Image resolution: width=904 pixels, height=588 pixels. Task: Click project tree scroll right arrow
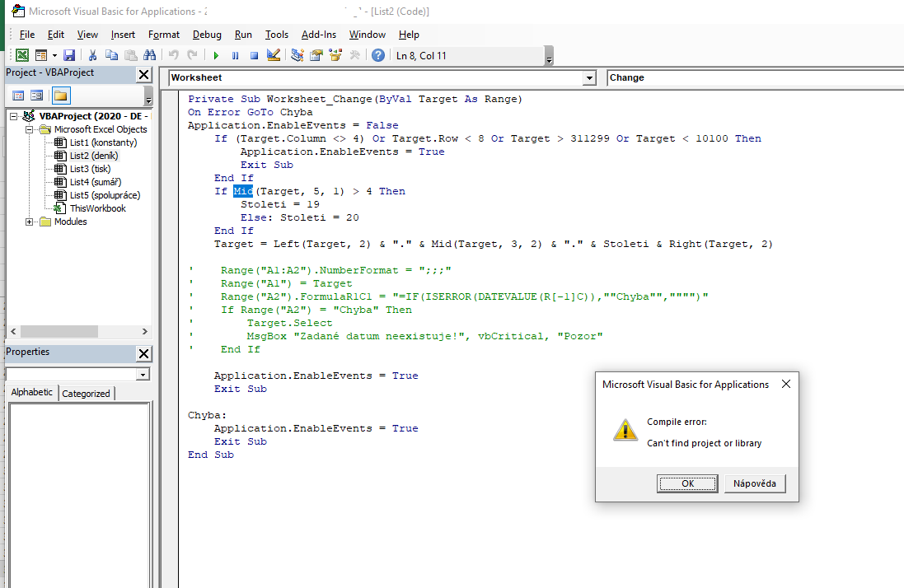[x=145, y=332]
